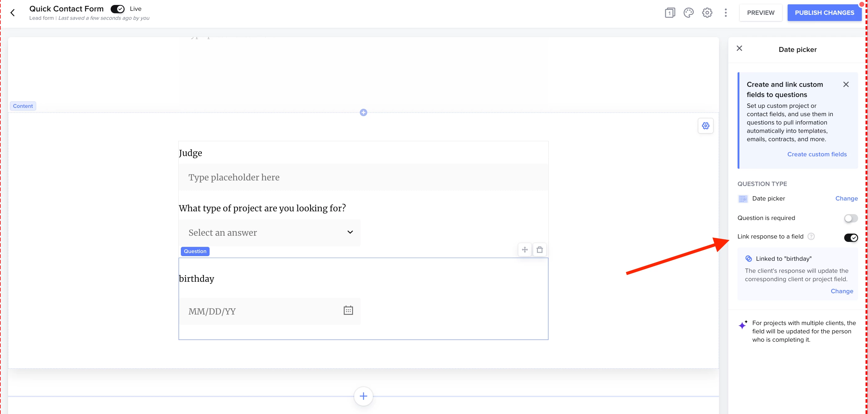The image size is (868, 414).
Task: Click the section settings gear icon
Action: pyautogui.click(x=705, y=126)
